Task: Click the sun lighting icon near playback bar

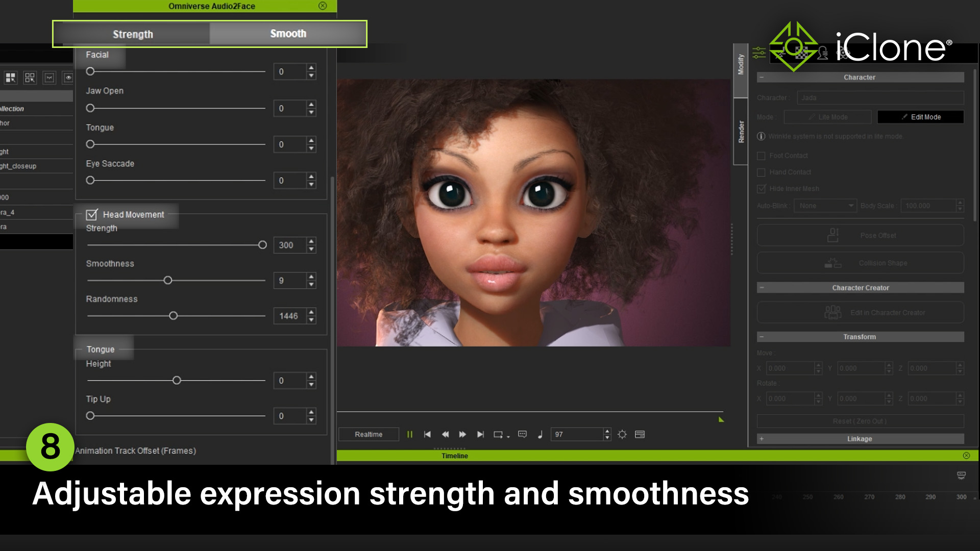Action: 622,434
